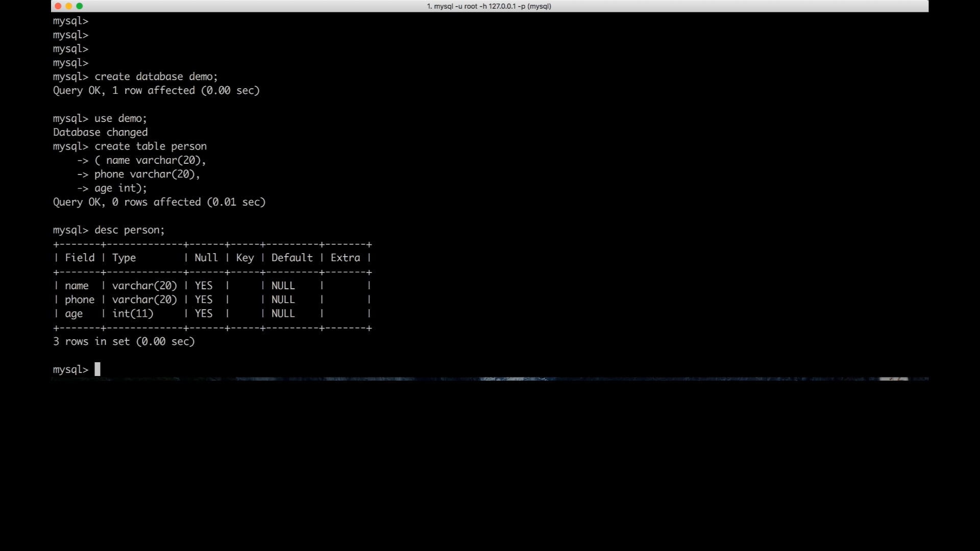Place cursor at the active mysql prompt
Viewport: 980px width, 551px height.
coord(97,369)
